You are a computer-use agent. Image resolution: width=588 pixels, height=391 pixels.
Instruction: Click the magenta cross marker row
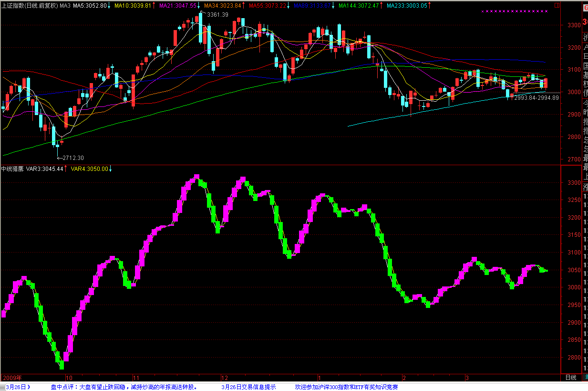pos(514,11)
